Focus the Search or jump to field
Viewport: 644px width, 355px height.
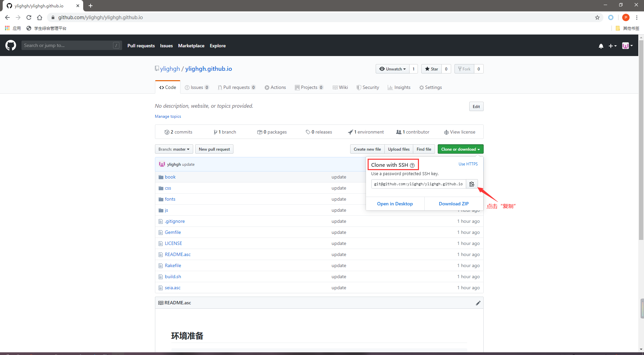tap(71, 45)
